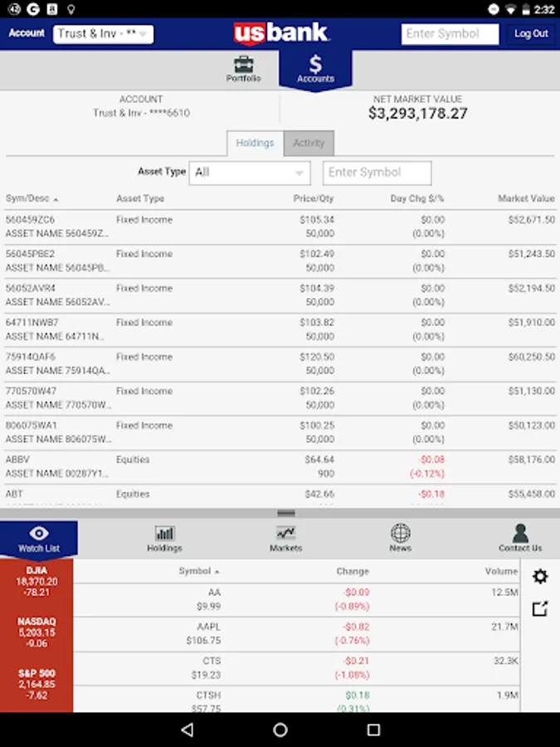Focus the top Enter Symbol field

point(450,34)
